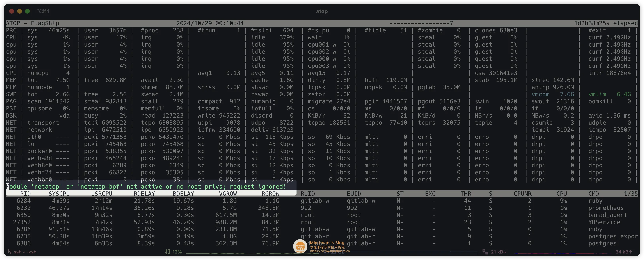Click the PRC row to sort by process

click(11, 31)
